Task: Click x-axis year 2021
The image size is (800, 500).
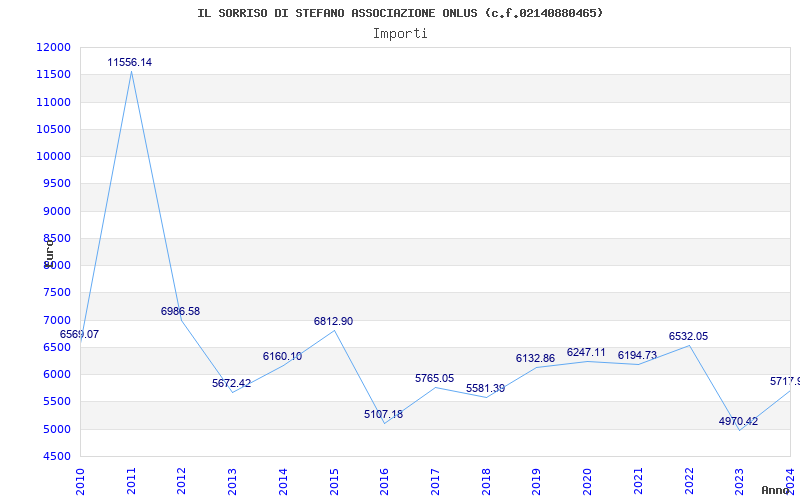Action: pos(638,481)
